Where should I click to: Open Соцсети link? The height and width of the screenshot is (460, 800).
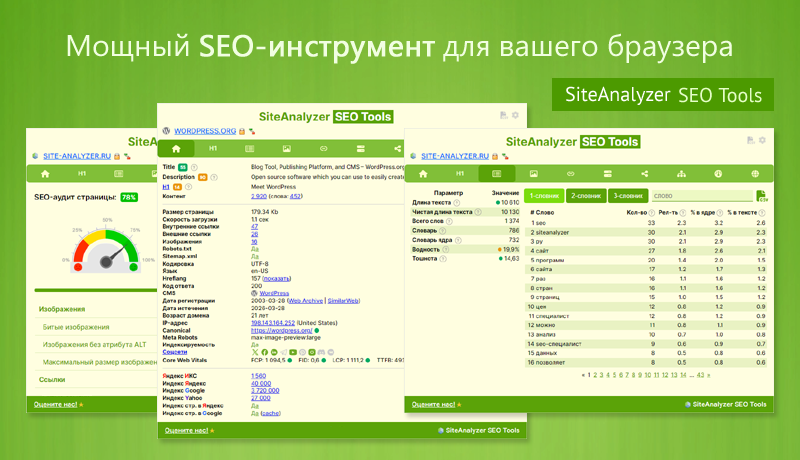click(x=174, y=352)
